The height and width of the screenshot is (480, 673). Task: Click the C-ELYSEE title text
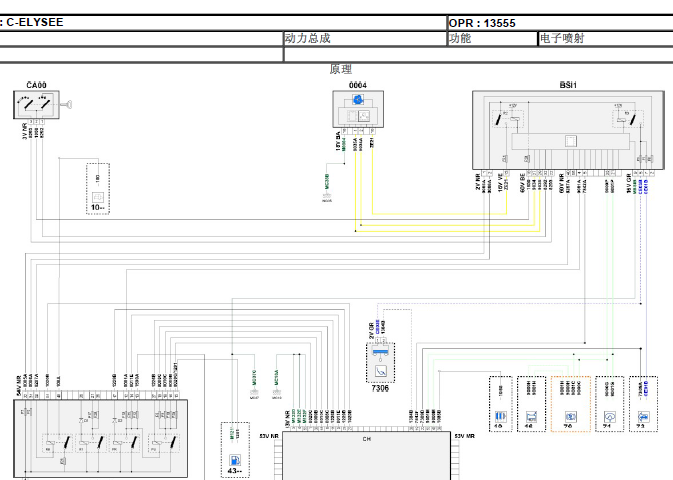(34, 22)
